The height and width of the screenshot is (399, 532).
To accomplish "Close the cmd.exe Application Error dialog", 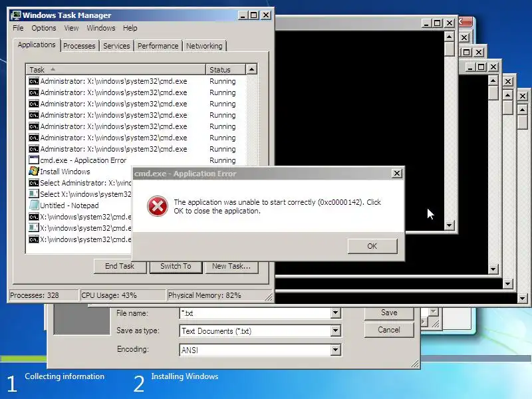I will 396,174.
